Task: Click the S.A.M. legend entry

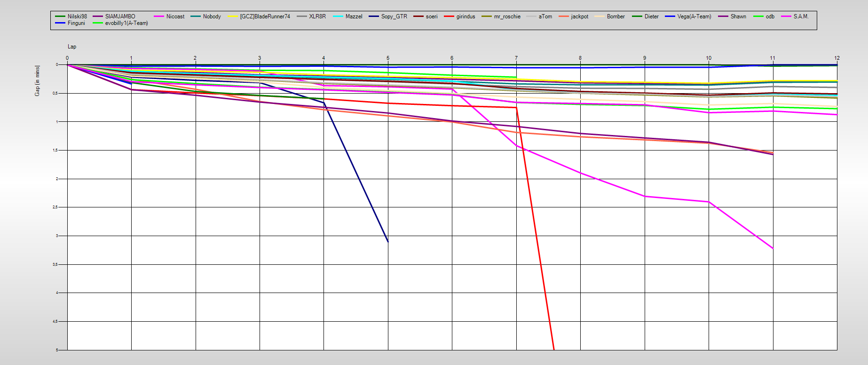Action: click(801, 16)
